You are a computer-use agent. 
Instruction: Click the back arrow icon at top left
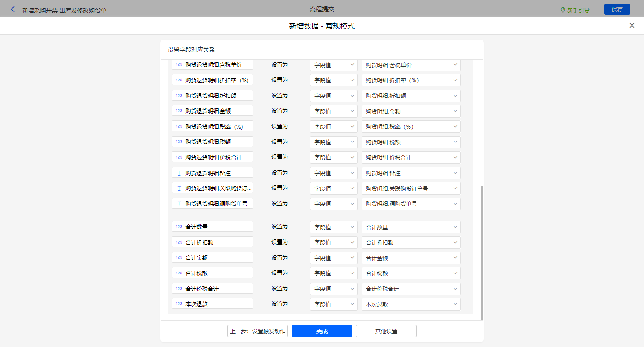coord(13,10)
